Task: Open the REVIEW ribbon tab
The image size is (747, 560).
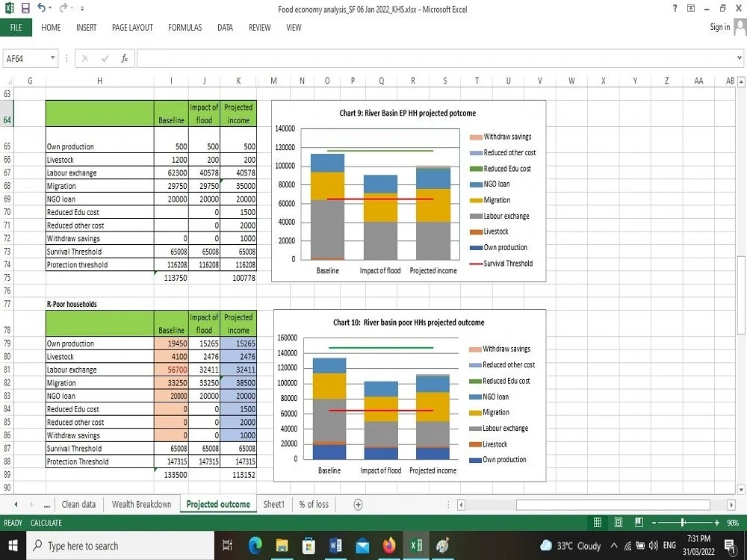Action: [260, 27]
